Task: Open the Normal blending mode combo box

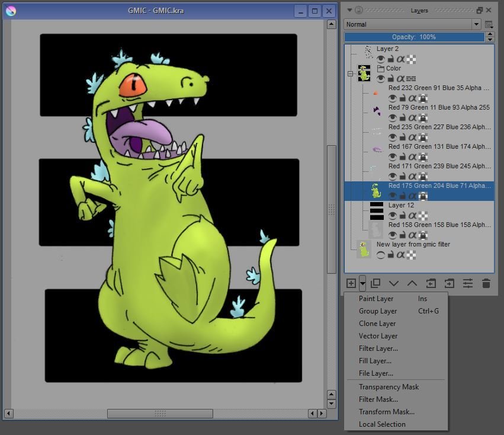Action: click(x=412, y=24)
